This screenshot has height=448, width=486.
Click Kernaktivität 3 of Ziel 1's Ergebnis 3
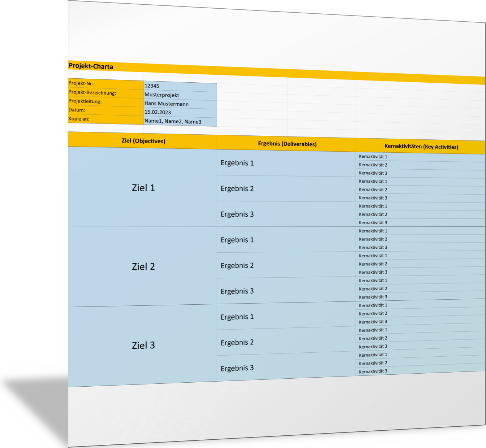pyautogui.click(x=421, y=223)
